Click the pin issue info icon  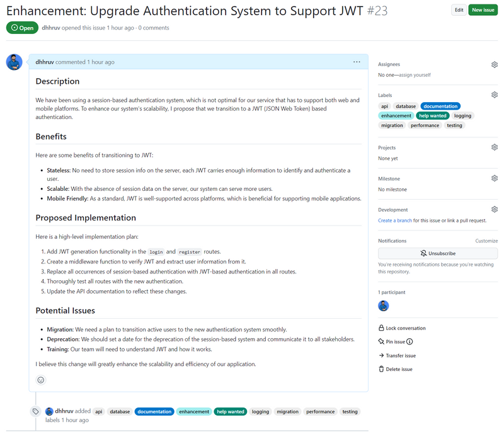tap(409, 341)
